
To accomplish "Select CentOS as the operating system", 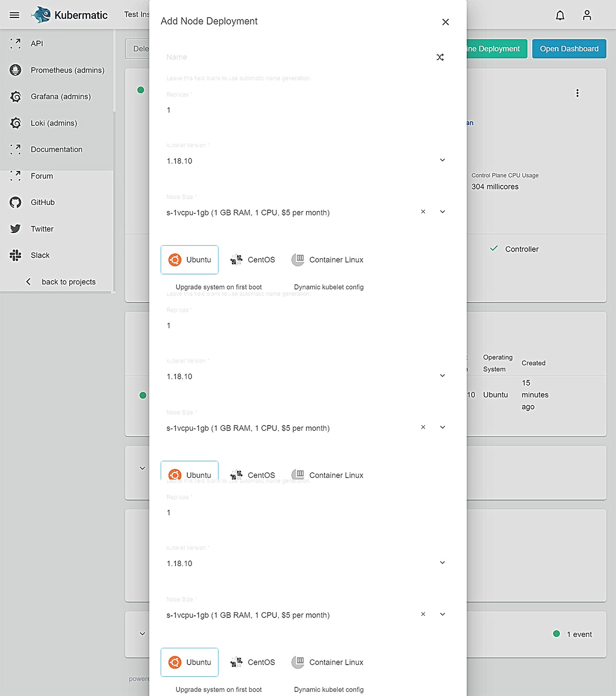I will pos(253,260).
